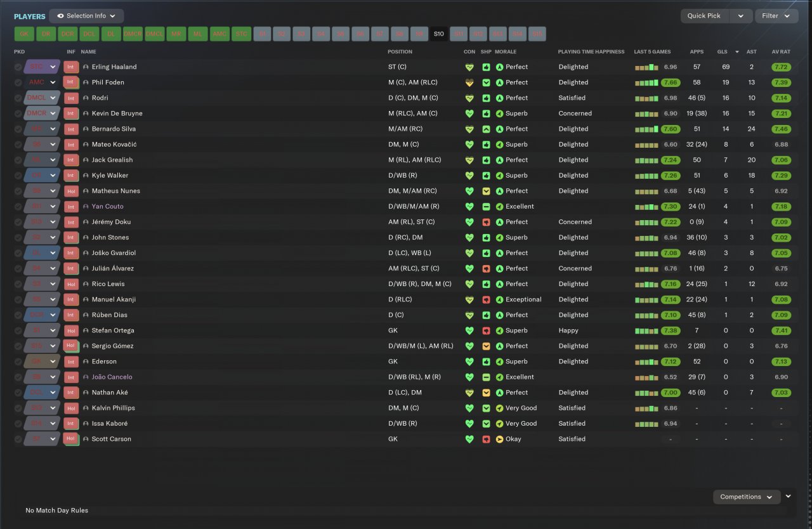Select the AMC position tab
This screenshot has width=812, height=529.
219,34
